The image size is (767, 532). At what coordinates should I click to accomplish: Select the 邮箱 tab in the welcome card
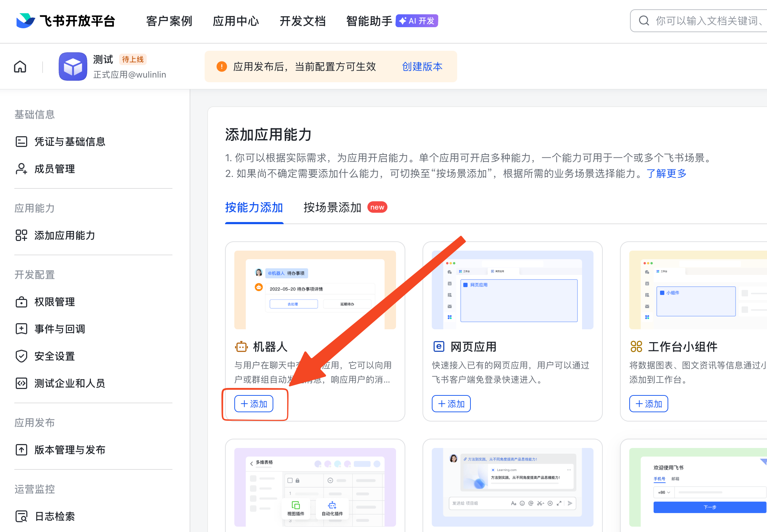(x=676, y=479)
